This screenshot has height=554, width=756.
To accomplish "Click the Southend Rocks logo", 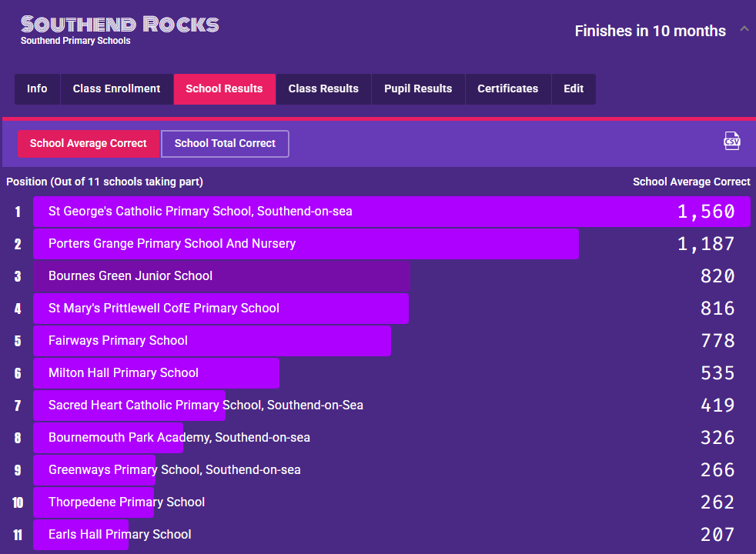I will point(119,25).
